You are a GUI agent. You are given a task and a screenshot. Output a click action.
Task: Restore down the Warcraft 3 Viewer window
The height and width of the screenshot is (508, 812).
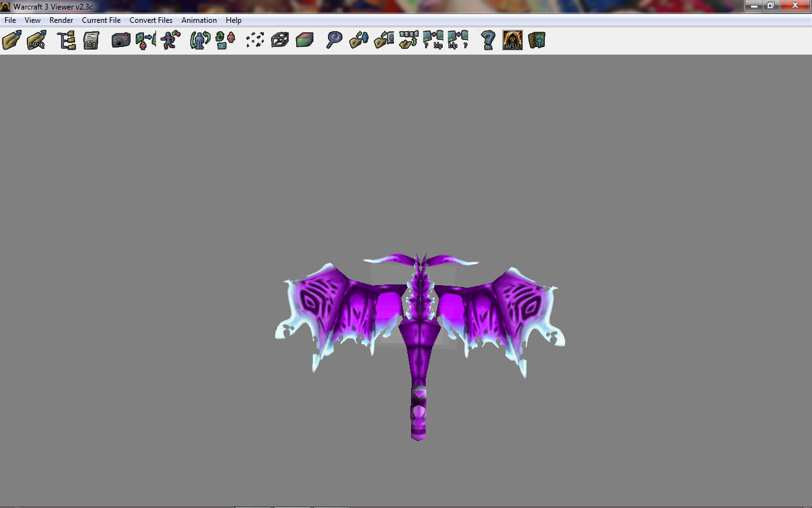(771, 6)
